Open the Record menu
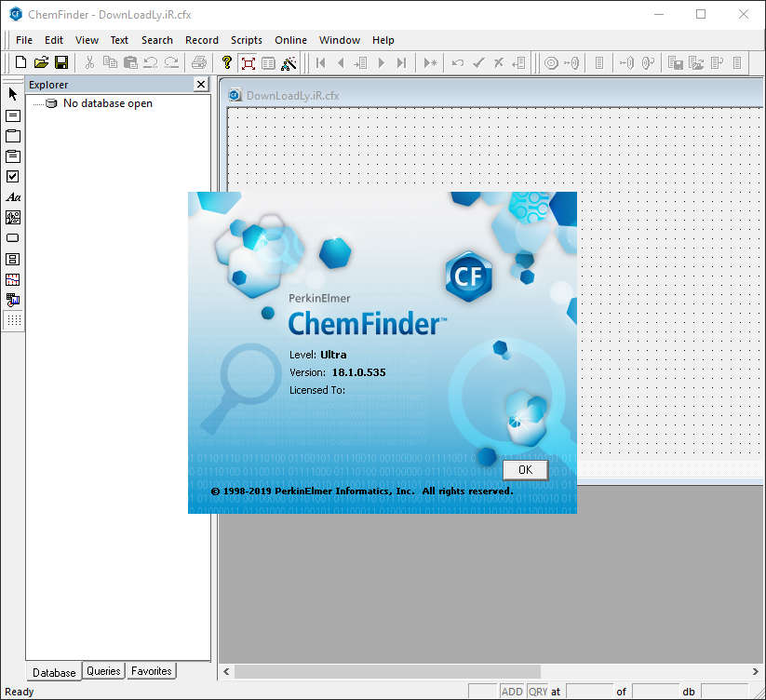 (201, 40)
